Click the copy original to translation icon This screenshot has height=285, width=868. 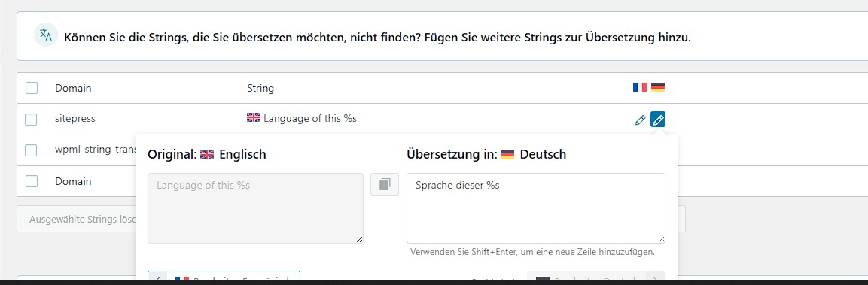(385, 184)
